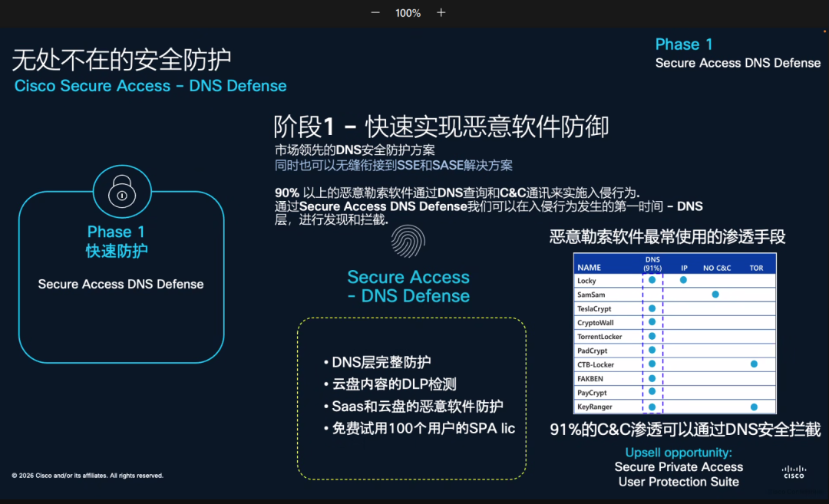Image resolution: width=829 pixels, height=504 pixels.
Task: Click the SamSam NO C&C dot
Action: pyautogui.click(x=715, y=295)
